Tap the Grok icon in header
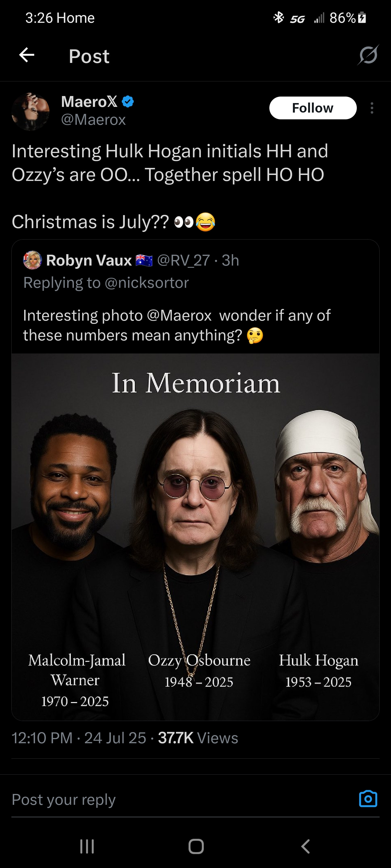The height and width of the screenshot is (868, 391). 368,55
